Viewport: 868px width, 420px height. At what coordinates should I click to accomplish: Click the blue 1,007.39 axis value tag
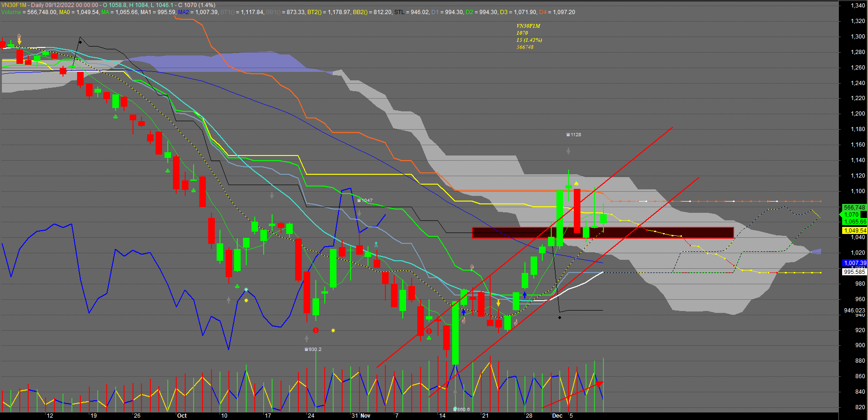(x=854, y=263)
